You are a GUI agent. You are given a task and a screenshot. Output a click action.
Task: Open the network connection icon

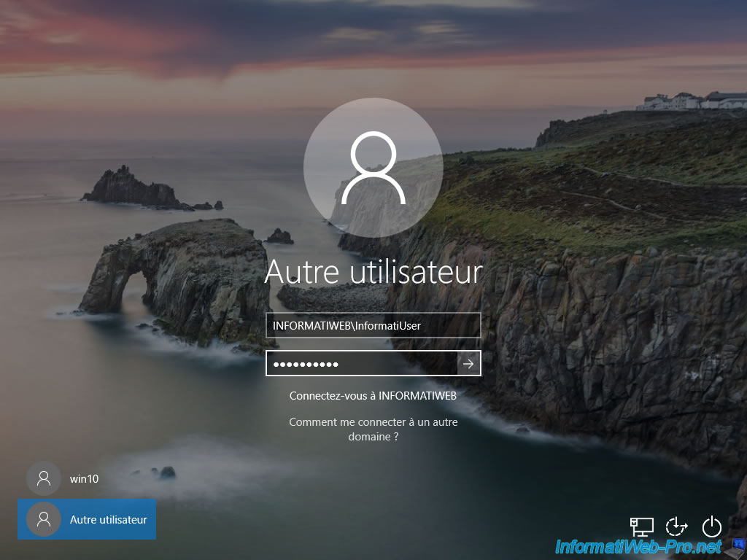coord(642,527)
